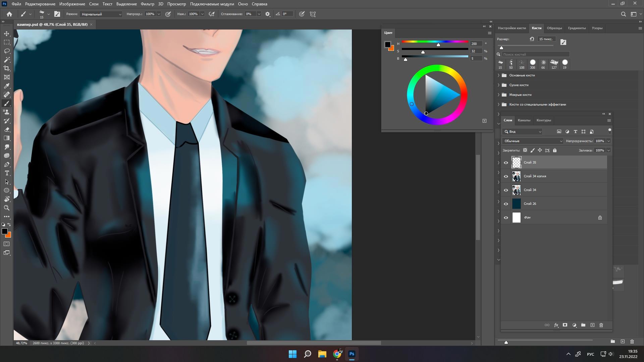Image resolution: width=644 pixels, height=362 pixels.
Task: Click the brush search field Поиск кистей
Action: click(x=535, y=54)
